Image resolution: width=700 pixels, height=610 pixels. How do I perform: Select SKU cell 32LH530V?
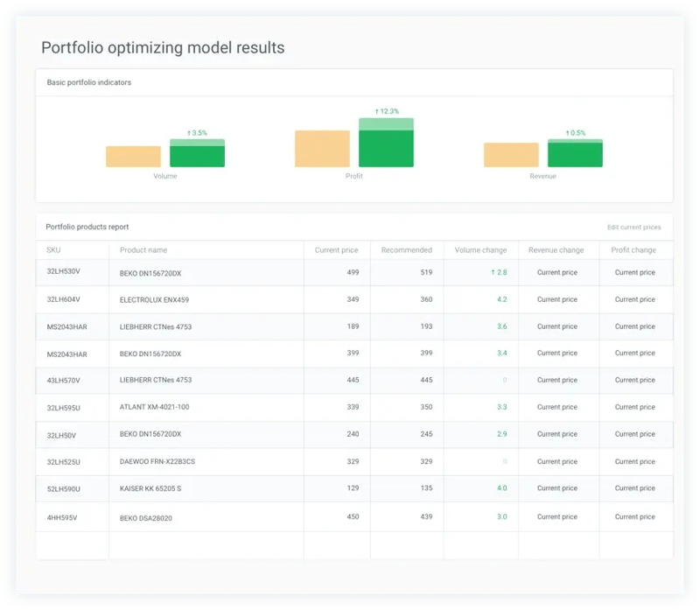pos(63,271)
